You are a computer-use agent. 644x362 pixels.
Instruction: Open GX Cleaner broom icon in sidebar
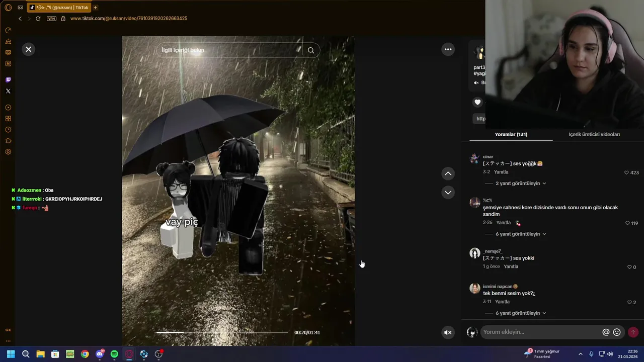coord(8,43)
